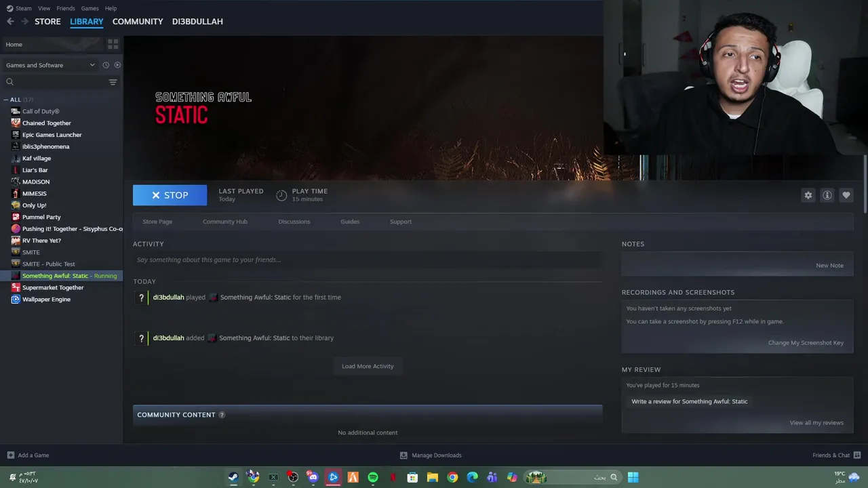868x488 pixels.
Task: Expand the Games and Software dropdown
Action: [x=50, y=65]
